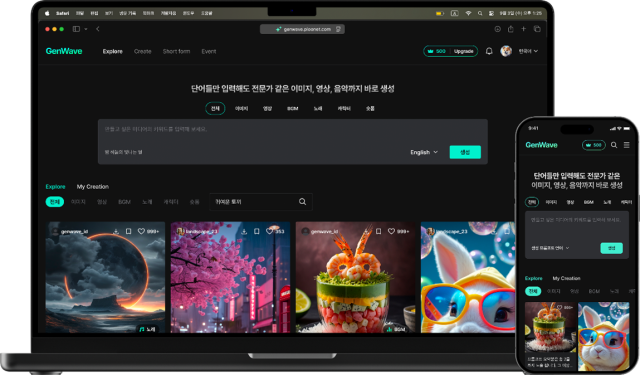Download the cherry blossom image
Viewport: 640px width, 375px height.
tap(244, 231)
